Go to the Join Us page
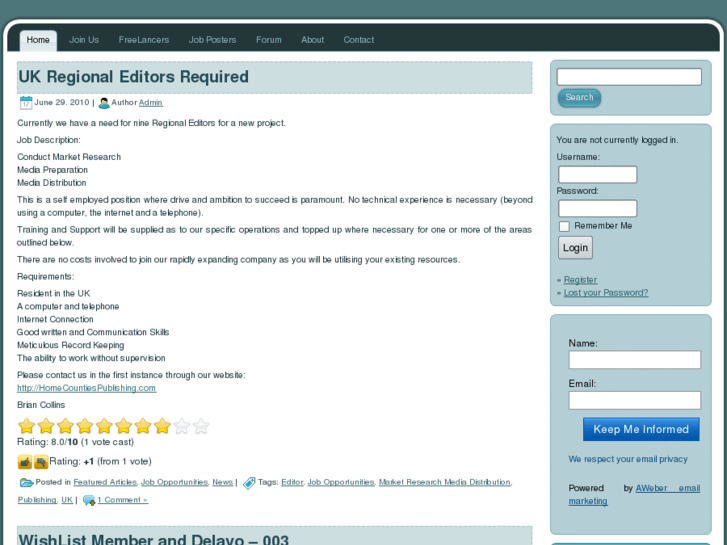Image resolution: width=727 pixels, height=545 pixels. click(x=84, y=40)
